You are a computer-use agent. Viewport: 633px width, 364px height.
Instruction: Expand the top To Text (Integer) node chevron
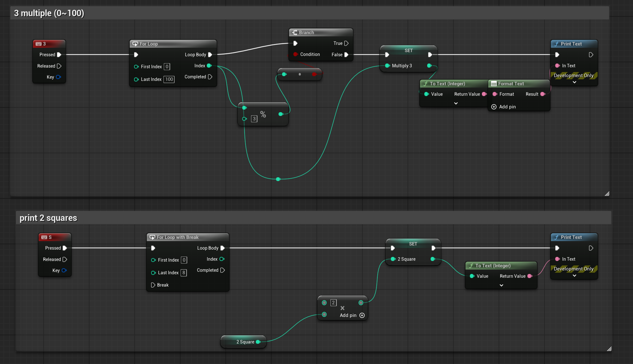pyautogui.click(x=456, y=103)
